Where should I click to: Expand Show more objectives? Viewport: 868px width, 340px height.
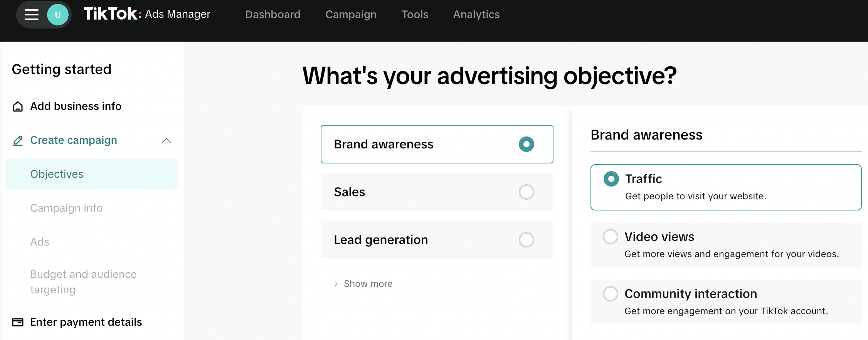click(x=363, y=284)
